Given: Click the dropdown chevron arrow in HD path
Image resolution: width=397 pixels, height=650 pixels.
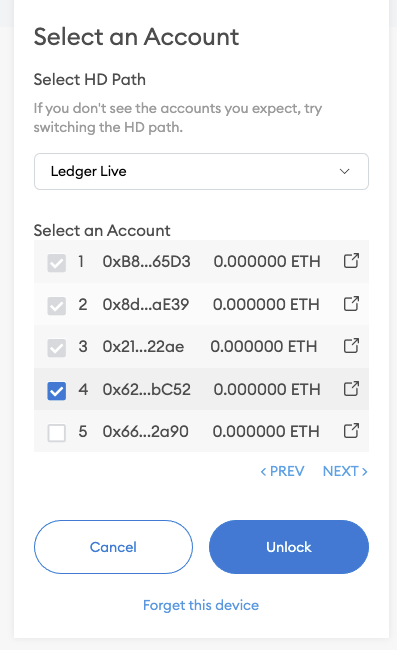Looking at the screenshot, I should coord(344,172).
